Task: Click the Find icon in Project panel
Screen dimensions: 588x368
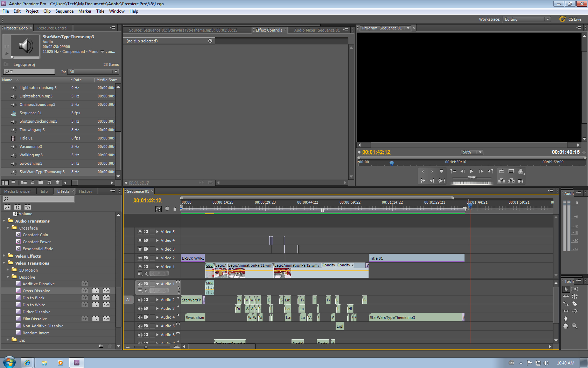Action: pyautogui.click(x=33, y=183)
